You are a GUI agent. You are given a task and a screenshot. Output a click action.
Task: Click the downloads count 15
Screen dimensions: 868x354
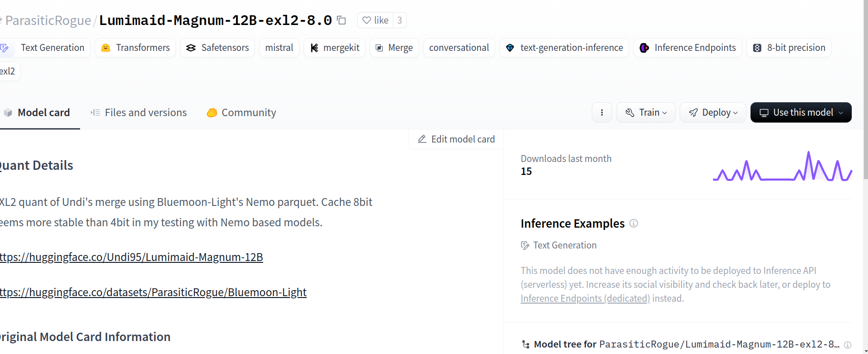point(526,171)
